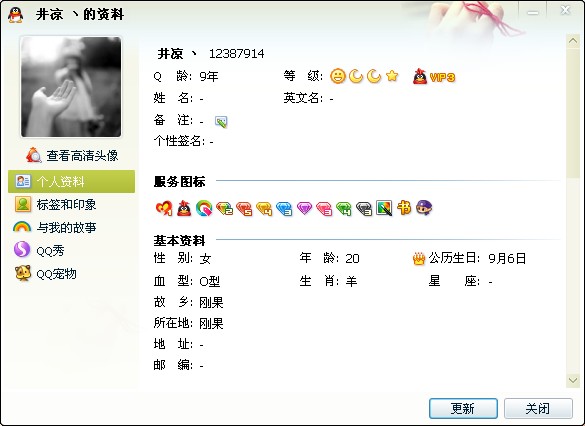
Task: Select QQ秀 in the sidebar
Action: coord(39,250)
